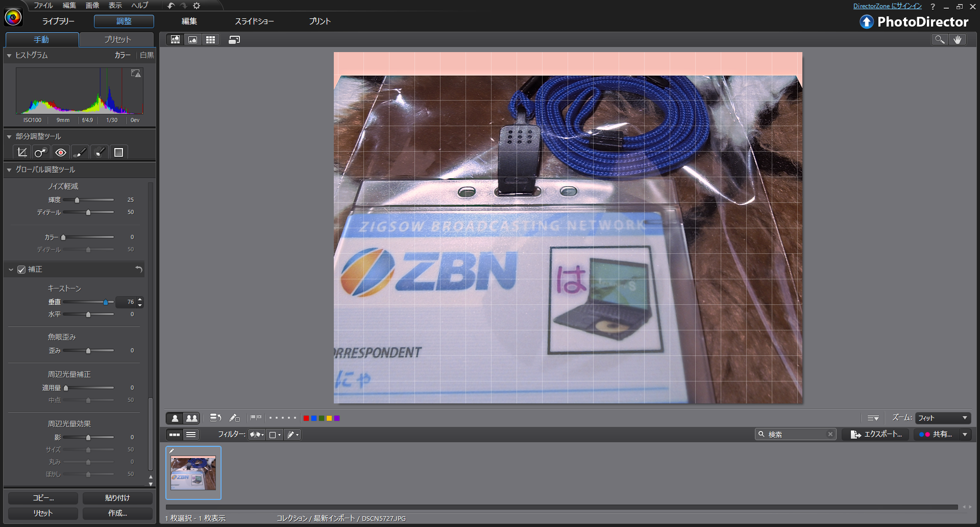This screenshot has height=527, width=980.
Task: Switch histogram to 白黒 mode
Action: coord(147,55)
